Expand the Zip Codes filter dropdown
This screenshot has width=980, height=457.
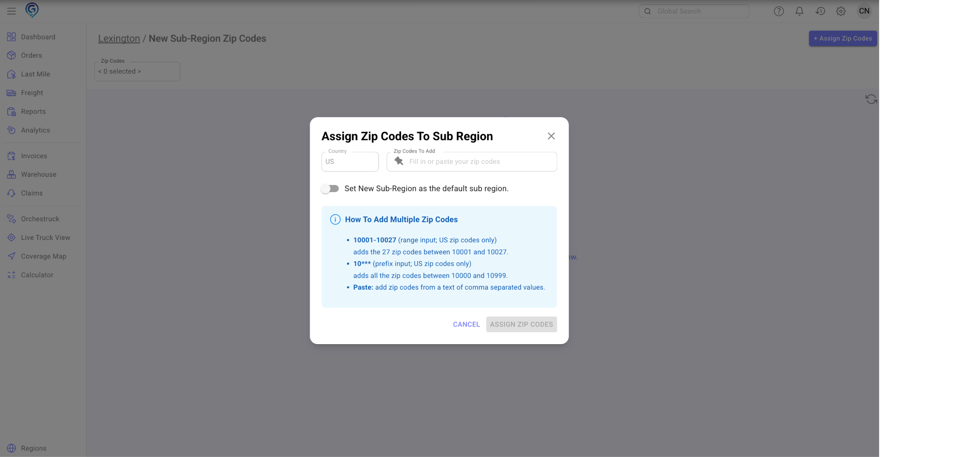137,72
